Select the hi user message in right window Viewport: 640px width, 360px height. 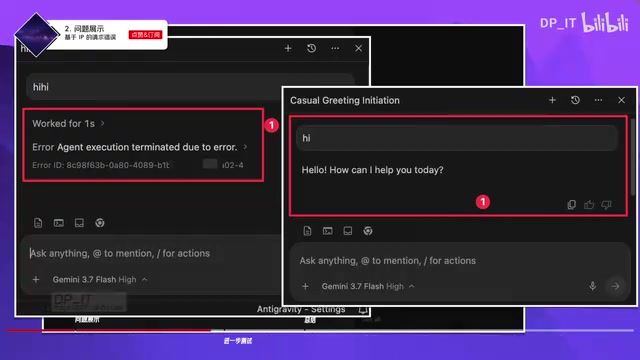click(456, 138)
